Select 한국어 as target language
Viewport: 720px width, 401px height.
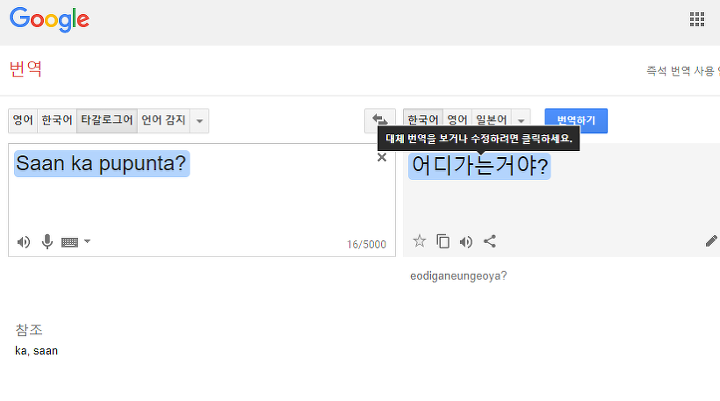423,119
